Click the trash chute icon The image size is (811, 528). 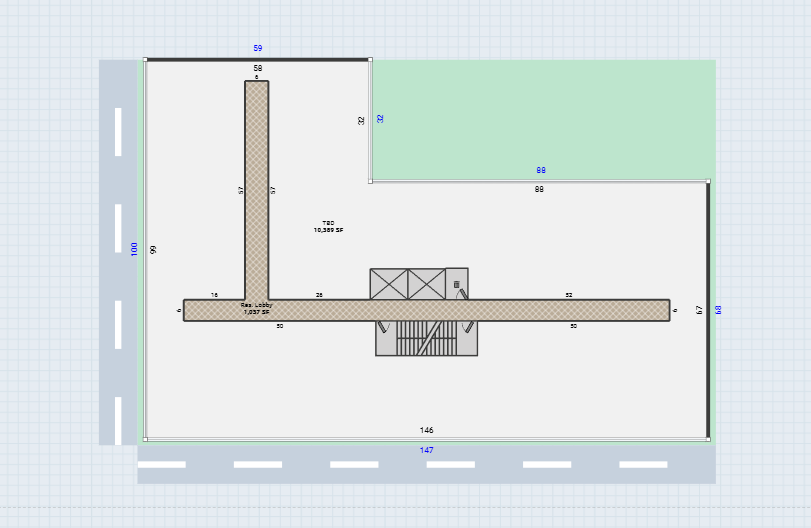click(x=457, y=284)
